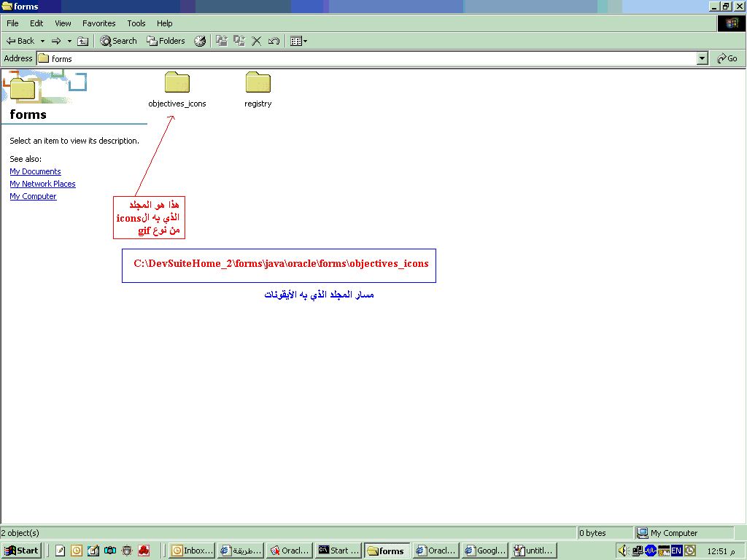Click the Move To toolbar icon
The image size is (747, 560).
click(222, 41)
